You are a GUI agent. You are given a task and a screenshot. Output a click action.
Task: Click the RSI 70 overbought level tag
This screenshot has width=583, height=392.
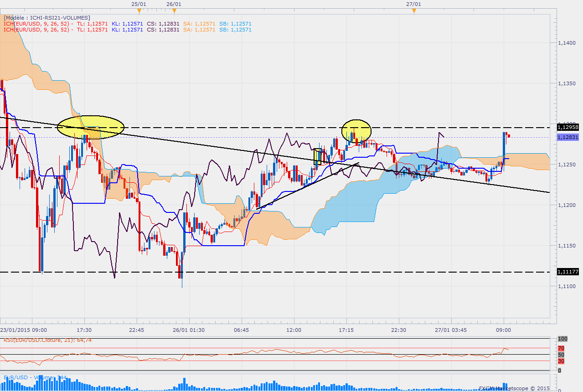coord(561,348)
